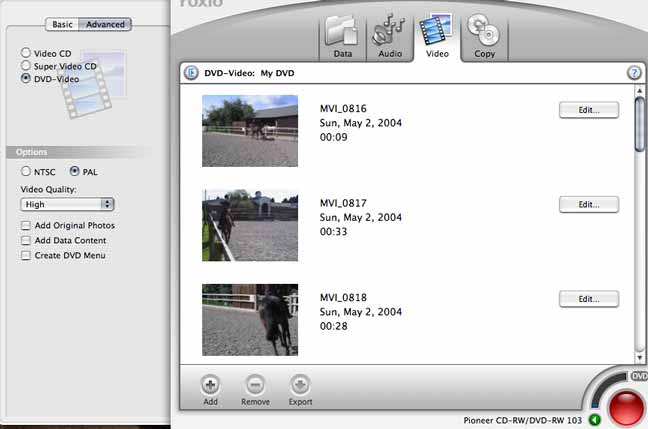Enable Add Data Content
Viewport: 648px width, 429px height.
coord(26,241)
